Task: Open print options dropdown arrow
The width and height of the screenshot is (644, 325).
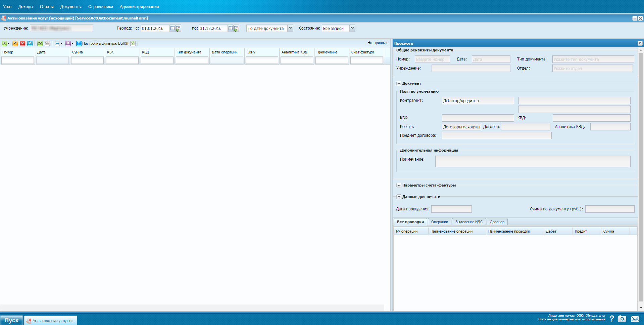Action: click(61, 43)
